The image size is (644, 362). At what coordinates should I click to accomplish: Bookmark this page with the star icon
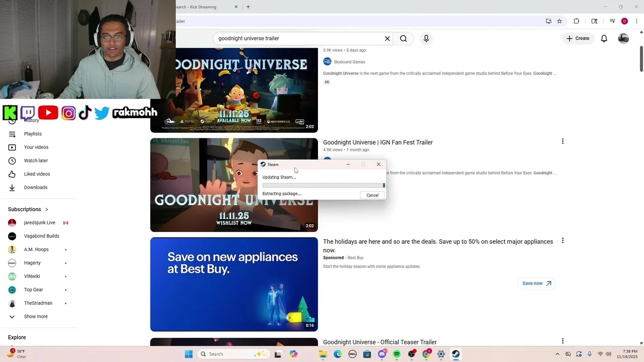(559, 21)
